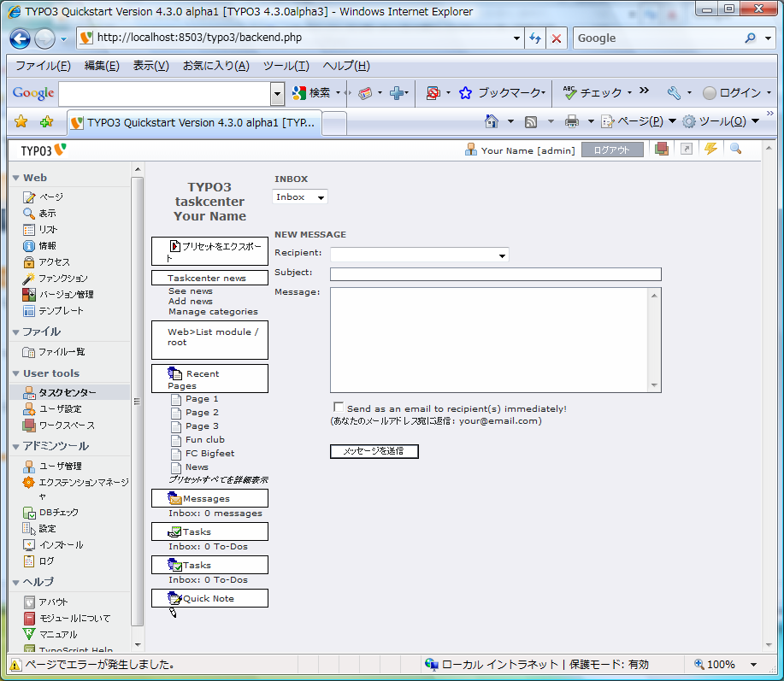Click the ログアウト logout button
This screenshot has height=681, width=784.
click(612, 150)
